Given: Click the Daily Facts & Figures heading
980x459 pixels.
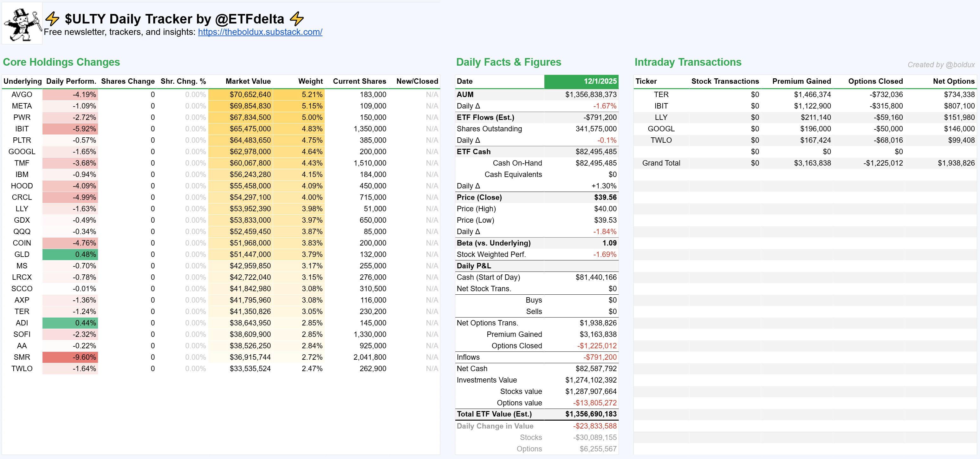Looking at the screenshot, I should 508,62.
